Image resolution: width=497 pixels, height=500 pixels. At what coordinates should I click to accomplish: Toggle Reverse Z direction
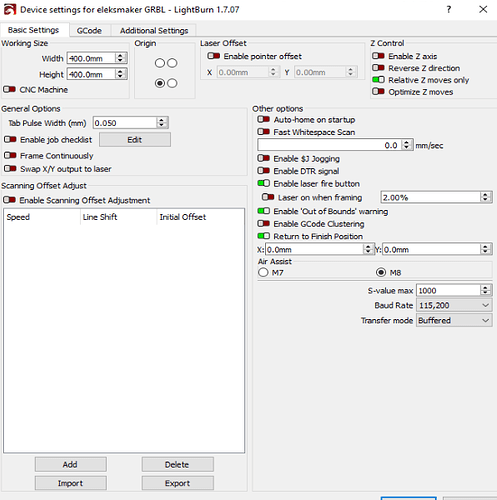click(x=378, y=68)
